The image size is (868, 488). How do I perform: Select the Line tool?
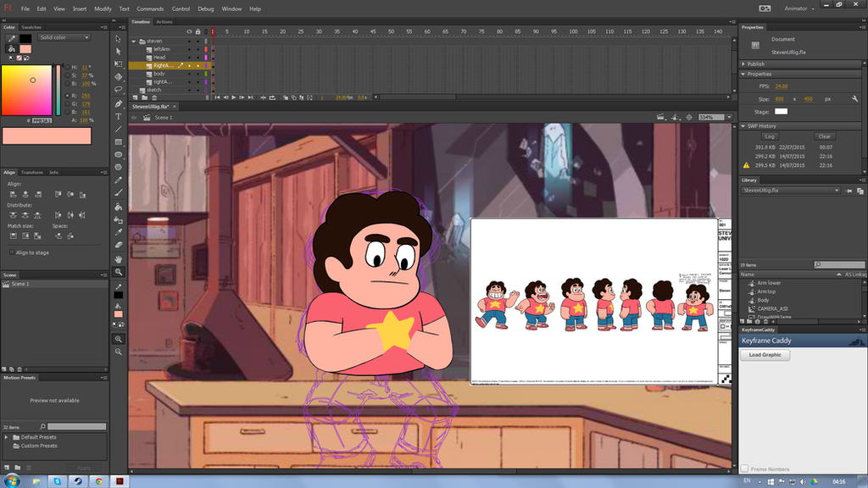[x=118, y=129]
